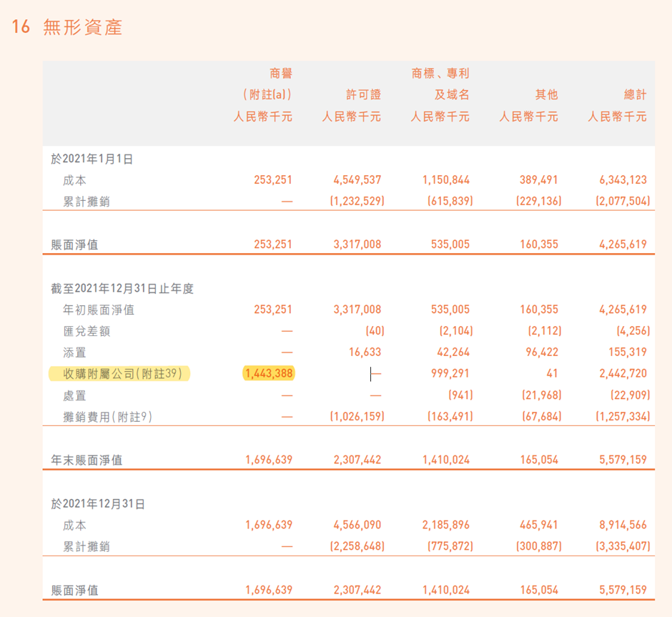The image size is (672, 617).
Task: Click the 總計 column header
Action: (x=635, y=94)
